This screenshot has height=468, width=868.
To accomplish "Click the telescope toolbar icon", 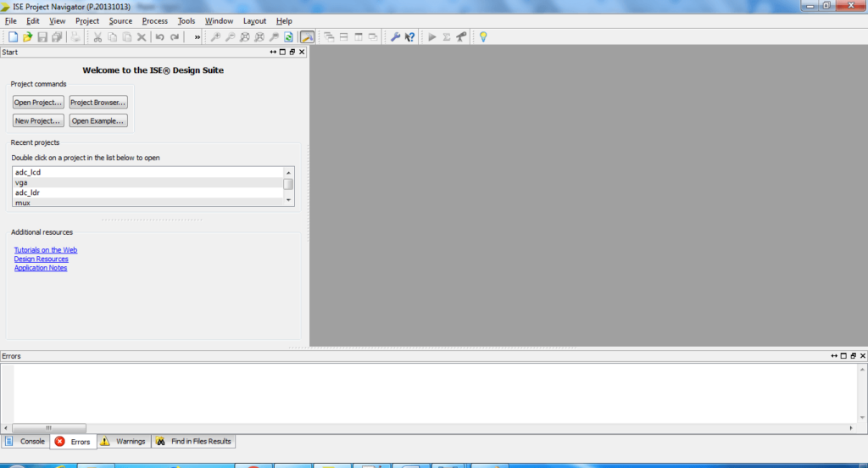I will coord(461,37).
